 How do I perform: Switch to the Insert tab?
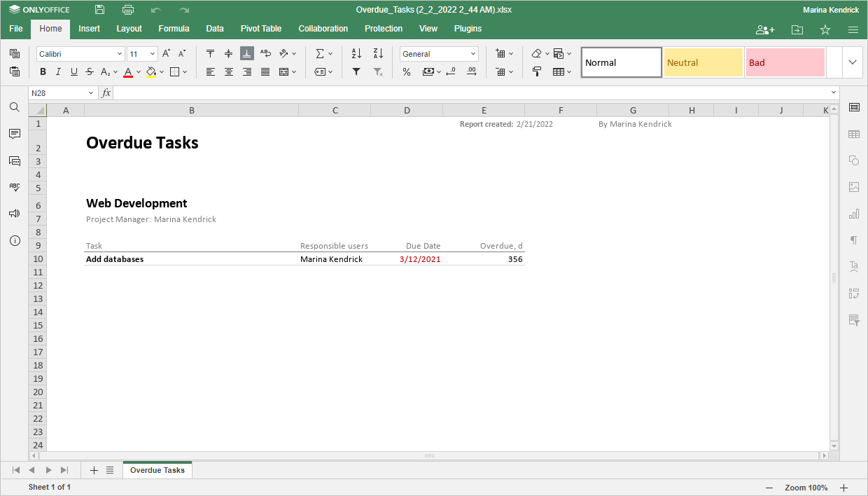click(x=89, y=29)
